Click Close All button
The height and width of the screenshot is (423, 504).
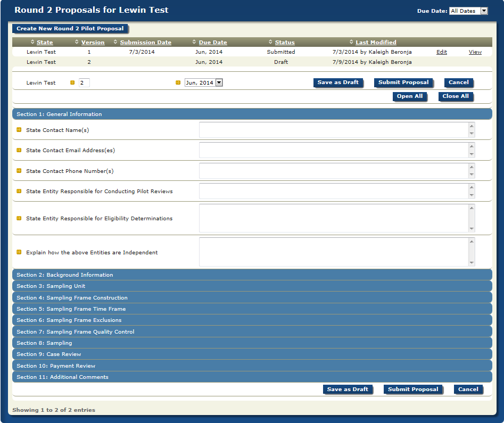(x=456, y=96)
